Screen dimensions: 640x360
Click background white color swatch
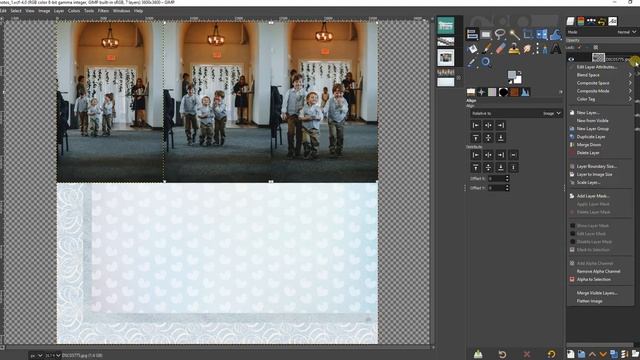coord(518,80)
